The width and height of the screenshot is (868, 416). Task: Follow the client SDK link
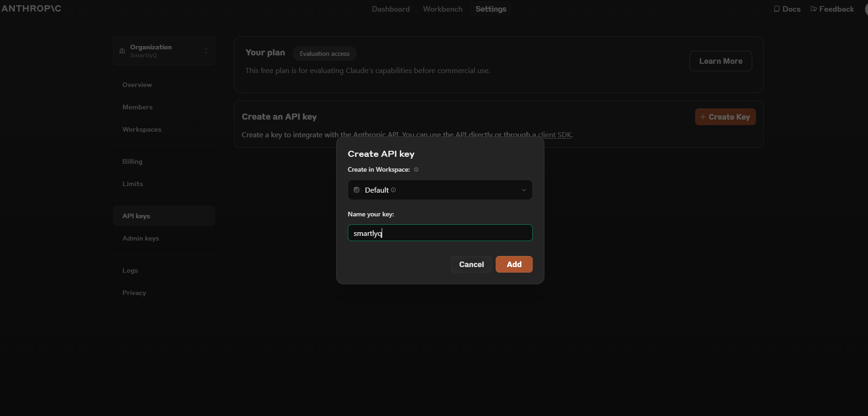click(555, 134)
